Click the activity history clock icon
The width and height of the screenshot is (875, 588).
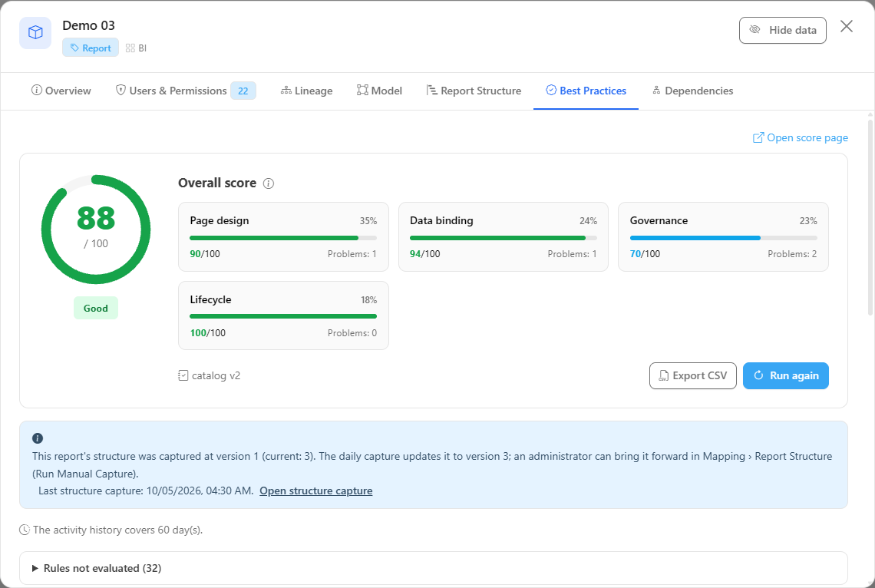pos(25,530)
